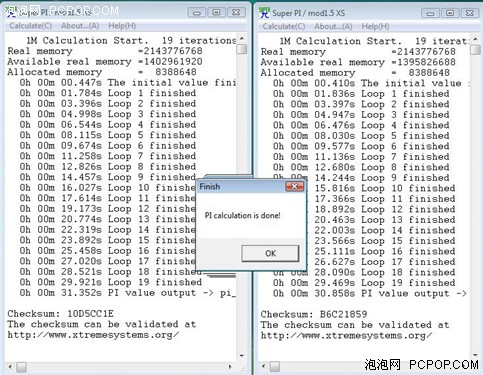This screenshot has width=483, height=375.
Task: Close the Finish dialog with its red X
Action: pos(295,186)
